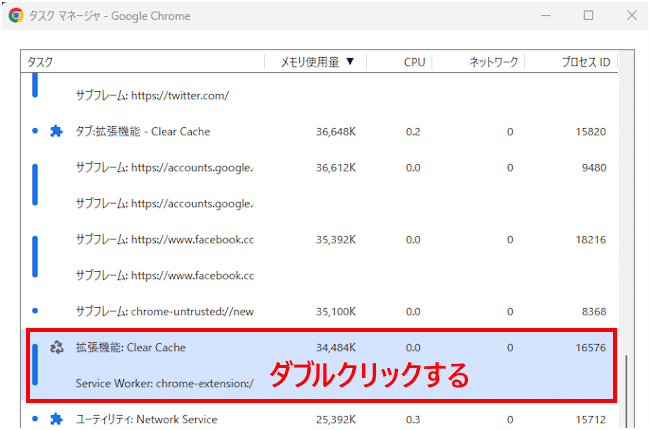Select ユーティリティ: Network Service row
Screen dimensions: 650x430
click(x=319, y=419)
